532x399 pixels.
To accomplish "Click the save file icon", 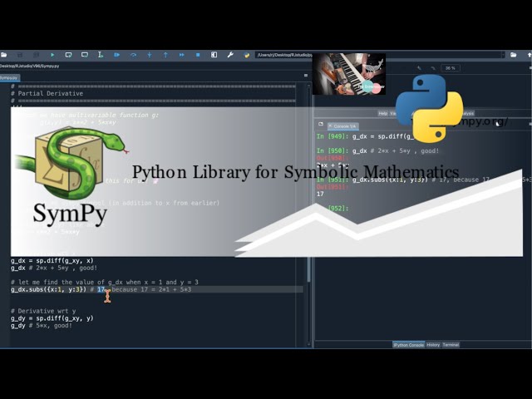I will [20, 55].
